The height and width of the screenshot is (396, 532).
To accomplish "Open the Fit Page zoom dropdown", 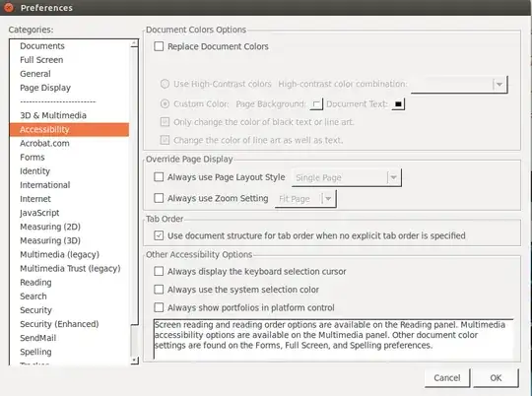I will click(305, 199).
